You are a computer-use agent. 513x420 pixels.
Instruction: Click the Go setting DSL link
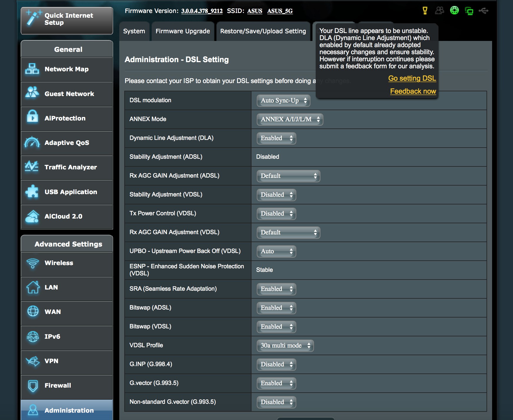pyautogui.click(x=412, y=78)
